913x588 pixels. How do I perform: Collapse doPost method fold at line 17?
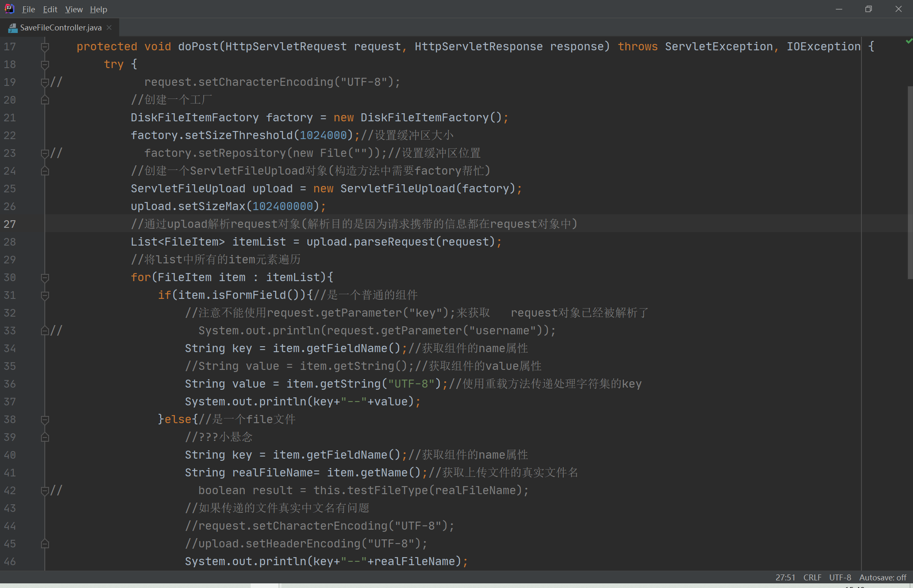(x=45, y=46)
